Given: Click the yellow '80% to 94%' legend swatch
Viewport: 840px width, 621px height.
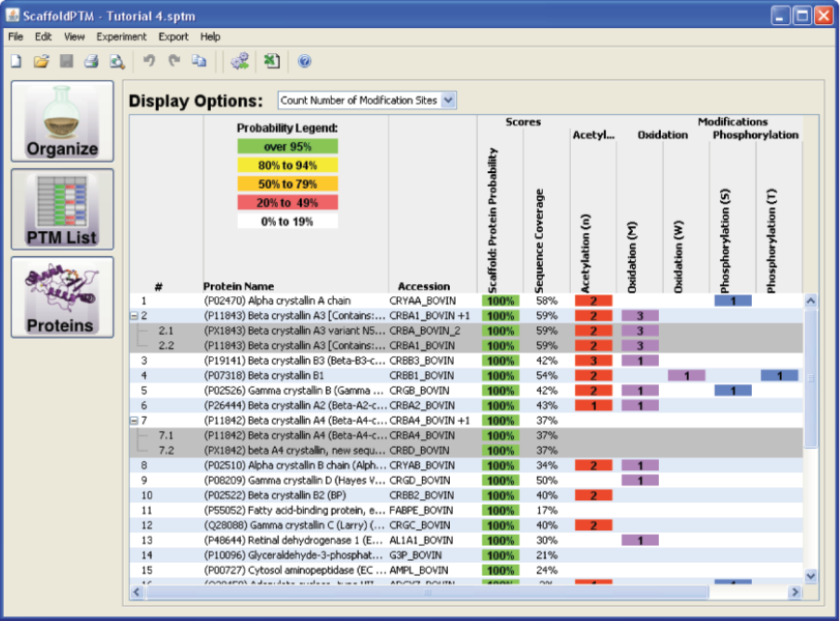Looking at the screenshot, I should tap(287, 165).
